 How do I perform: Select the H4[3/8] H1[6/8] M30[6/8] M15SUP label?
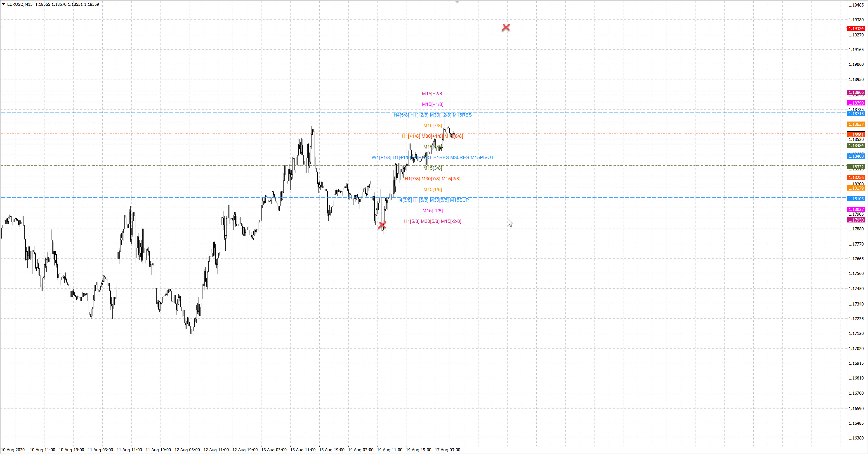point(432,200)
